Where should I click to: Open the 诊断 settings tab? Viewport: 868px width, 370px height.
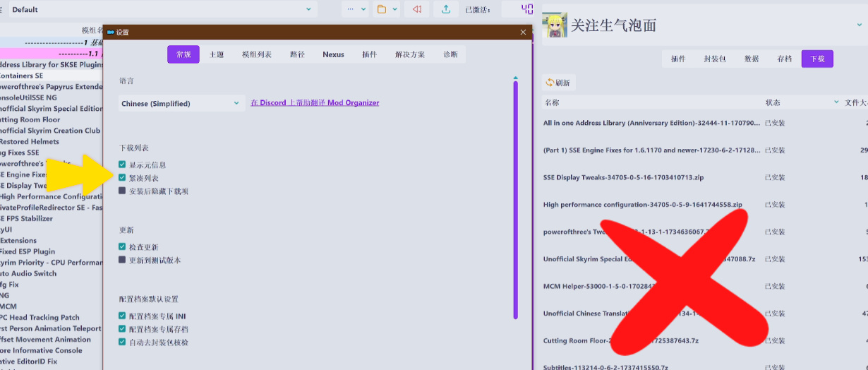tap(450, 54)
